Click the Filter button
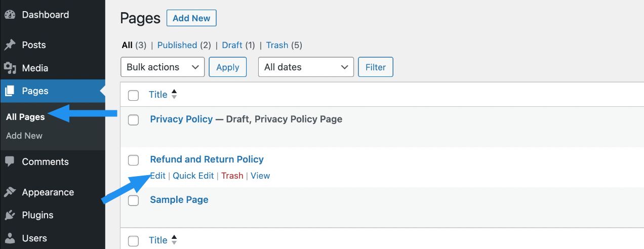Image resolution: width=644 pixels, height=249 pixels. 376,67
